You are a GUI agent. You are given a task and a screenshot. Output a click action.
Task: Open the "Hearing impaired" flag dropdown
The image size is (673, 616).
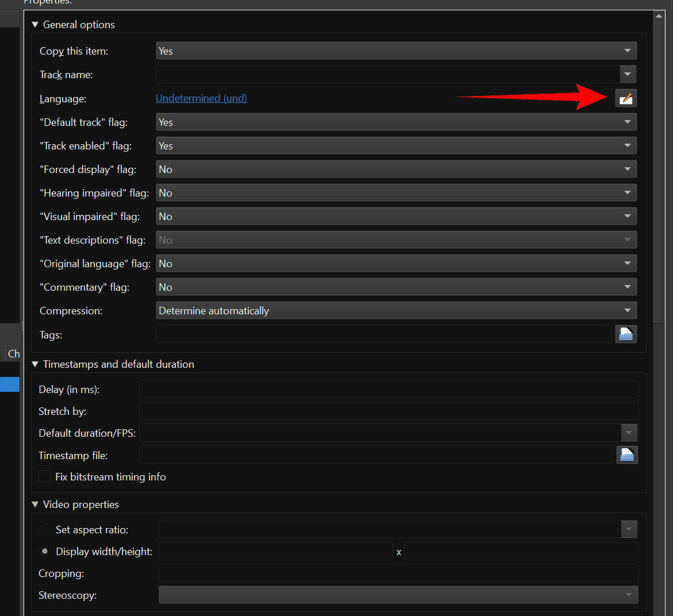pos(396,192)
